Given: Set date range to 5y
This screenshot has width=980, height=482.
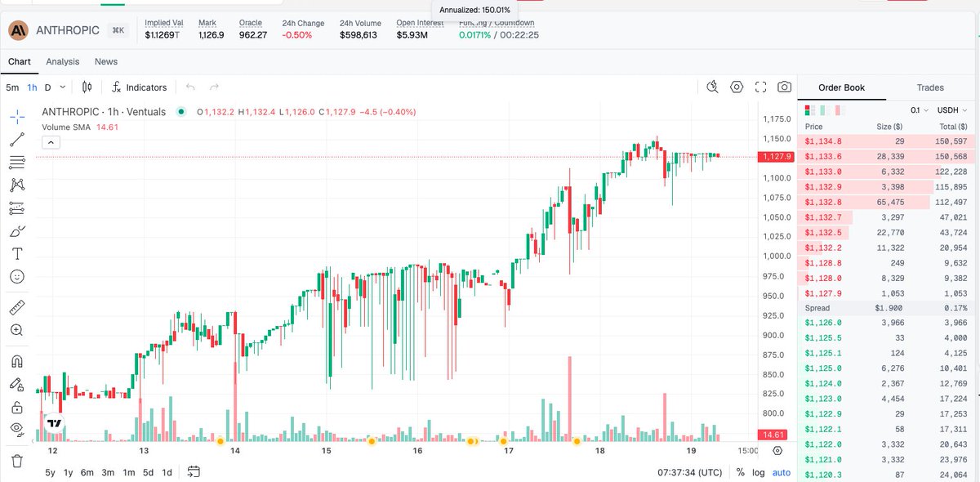Looking at the screenshot, I should pyautogui.click(x=51, y=472).
